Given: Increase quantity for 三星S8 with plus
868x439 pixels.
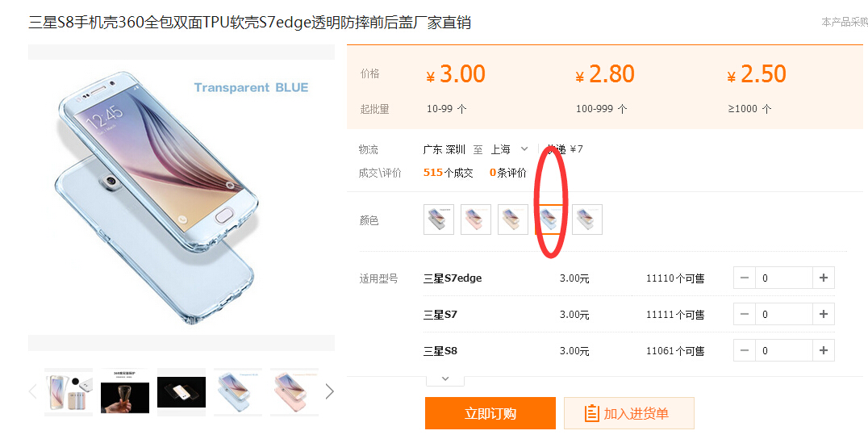Looking at the screenshot, I should [823, 350].
